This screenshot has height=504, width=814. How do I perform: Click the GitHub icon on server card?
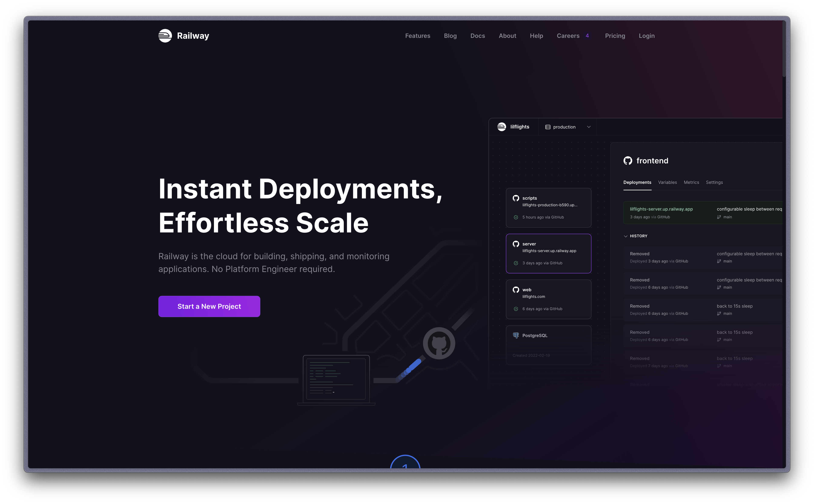516,244
